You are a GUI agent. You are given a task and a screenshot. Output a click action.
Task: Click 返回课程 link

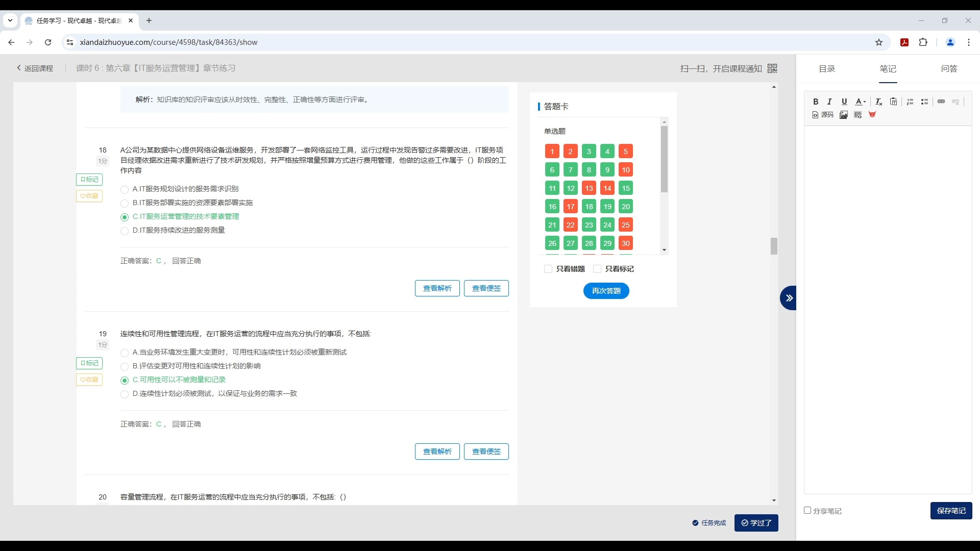(35, 68)
